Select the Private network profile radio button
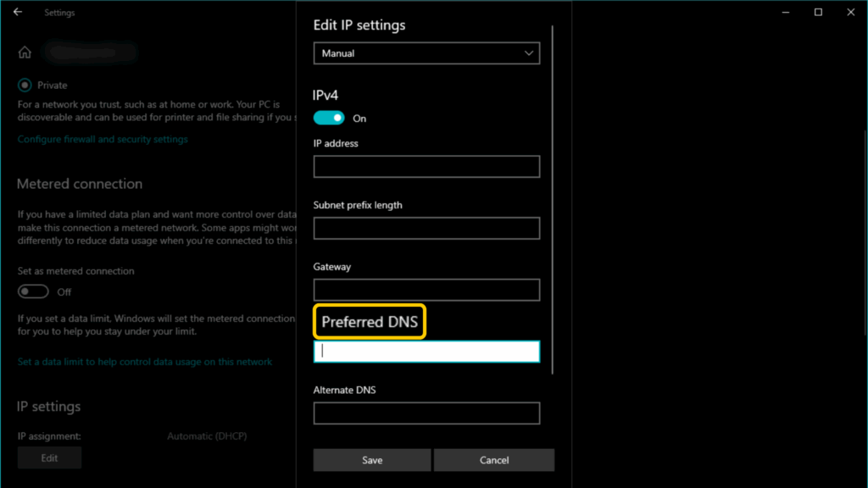Image resolution: width=868 pixels, height=488 pixels. click(x=25, y=86)
